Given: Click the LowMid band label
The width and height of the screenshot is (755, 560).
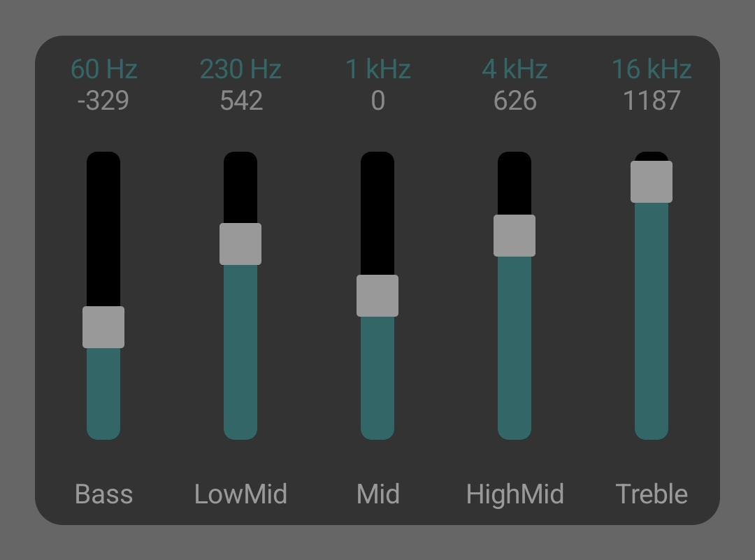Looking at the screenshot, I should coord(240,494).
